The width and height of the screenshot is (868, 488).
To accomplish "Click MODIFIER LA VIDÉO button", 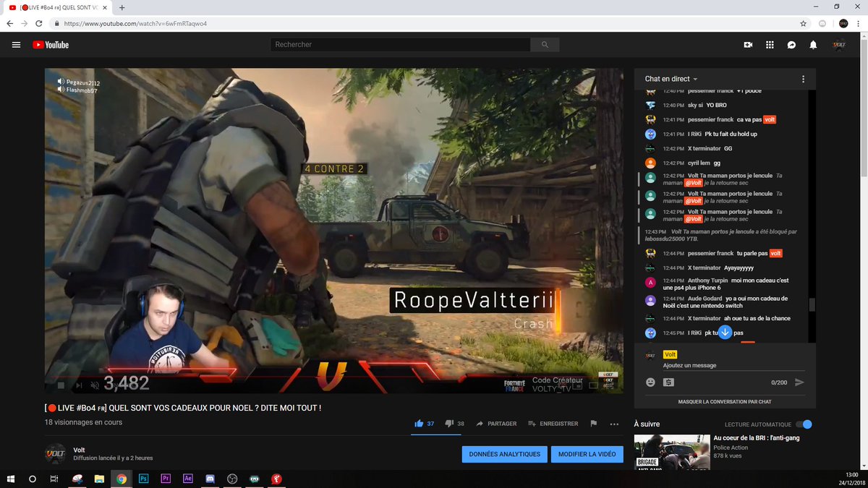I will click(587, 454).
